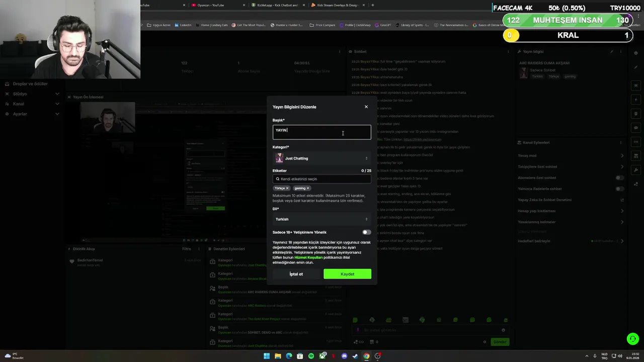The height and width of the screenshot is (362, 644).
Task: Expand the Ayarlar sidebar section
Action: 32,114
